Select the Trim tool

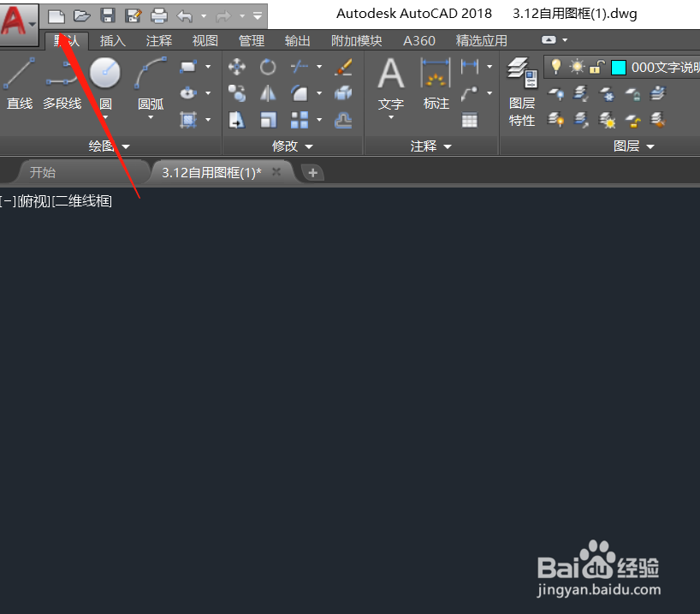pos(300,67)
